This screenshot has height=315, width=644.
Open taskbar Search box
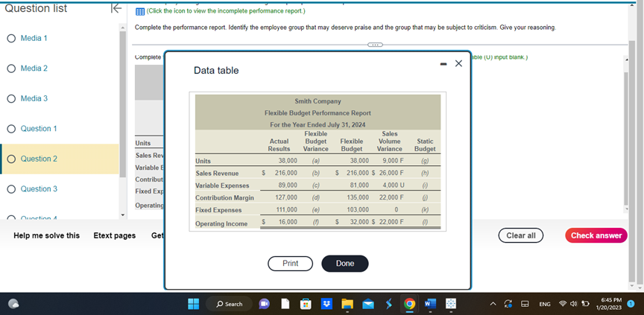coord(230,304)
